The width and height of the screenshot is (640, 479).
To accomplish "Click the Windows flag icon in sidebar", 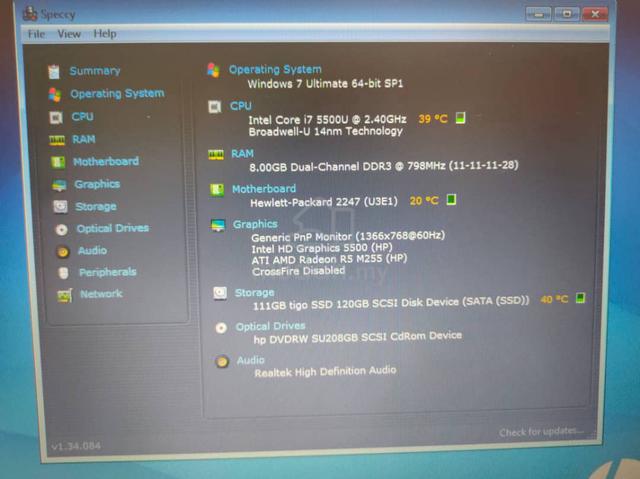I will tap(55, 95).
